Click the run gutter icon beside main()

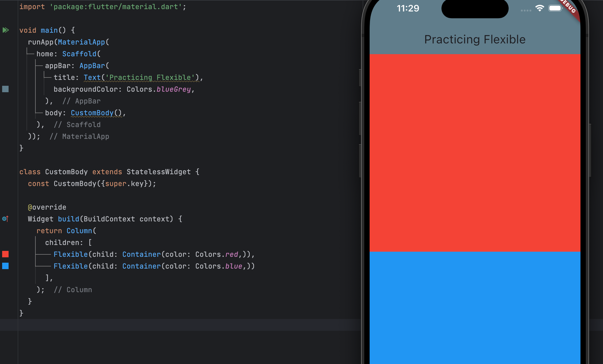pyautogui.click(x=6, y=30)
